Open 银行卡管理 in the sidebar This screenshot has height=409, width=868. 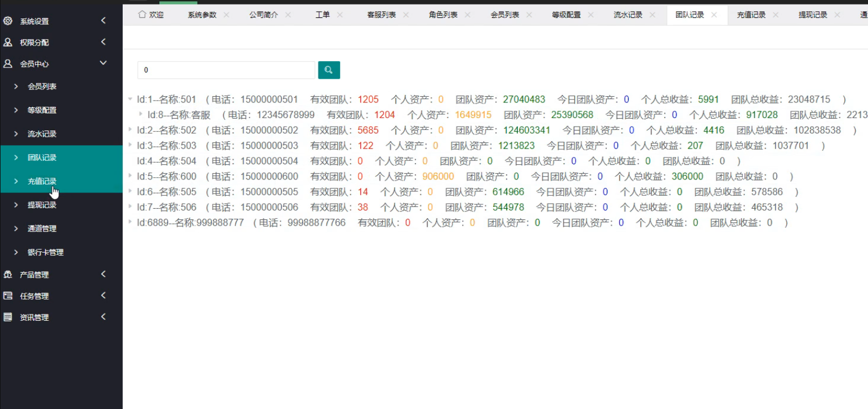(46, 253)
